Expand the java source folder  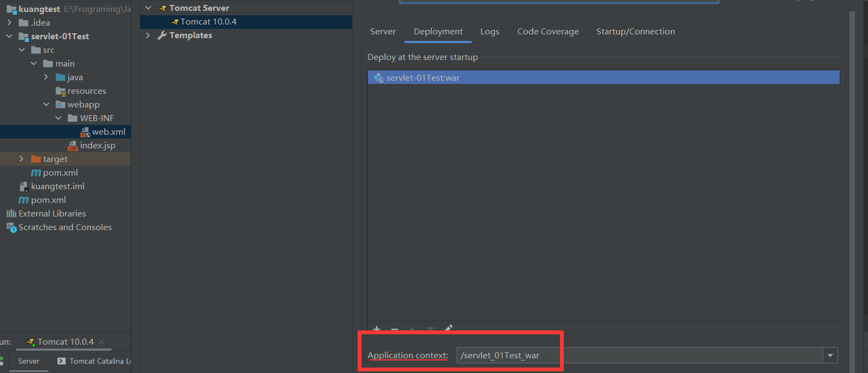tap(46, 77)
